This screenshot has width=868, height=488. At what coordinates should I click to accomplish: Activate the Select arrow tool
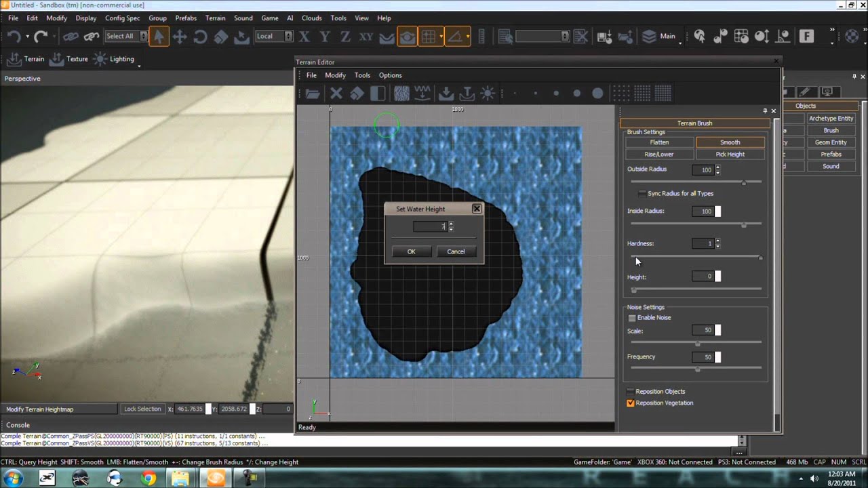point(159,37)
